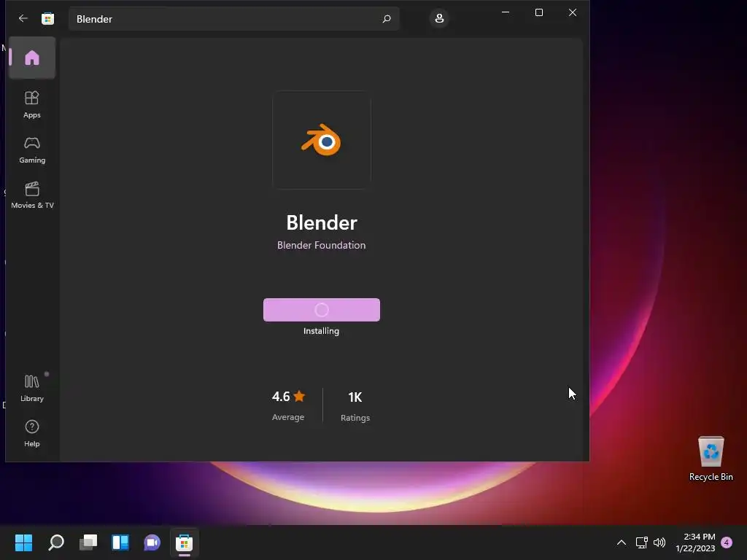
Task: Open notifications badge showing 4
Action: click(727, 542)
